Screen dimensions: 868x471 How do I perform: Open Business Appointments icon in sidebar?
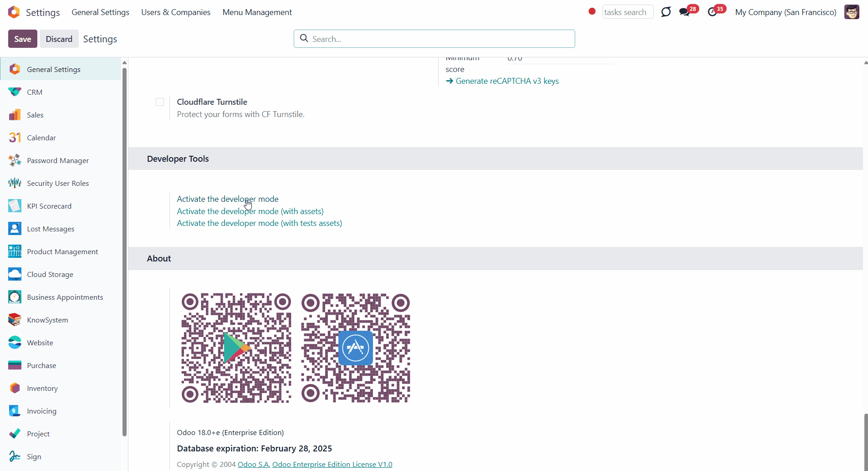(15, 297)
